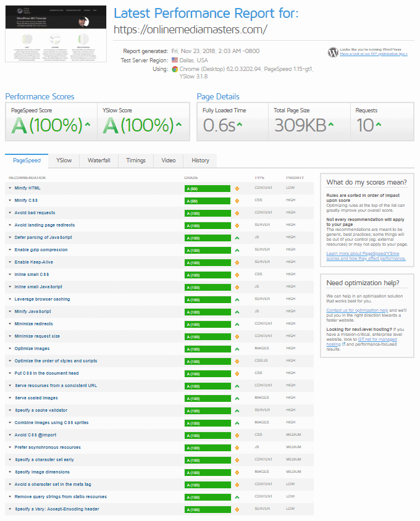This screenshot has width=420, height=521.
Task: Click Optimize the order of styles and scripts
Action: pyautogui.click(x=56, y=361)
